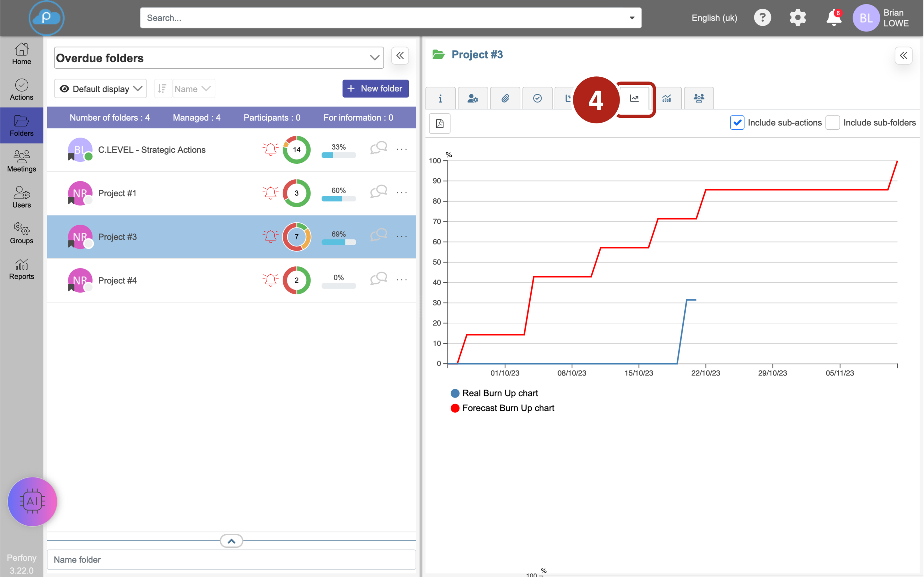Viewport: 924px width, 577px height.
Task: Click the sort order icon
Action: [x=163, y=89]
